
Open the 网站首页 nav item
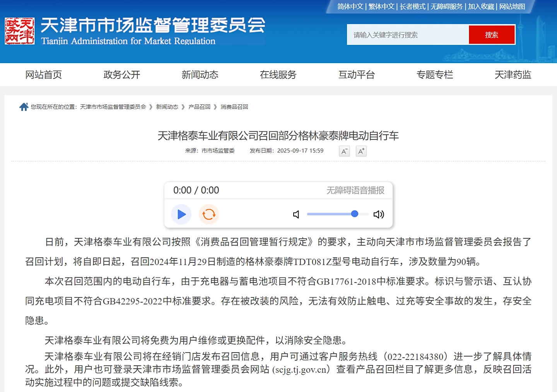(44, 75)
